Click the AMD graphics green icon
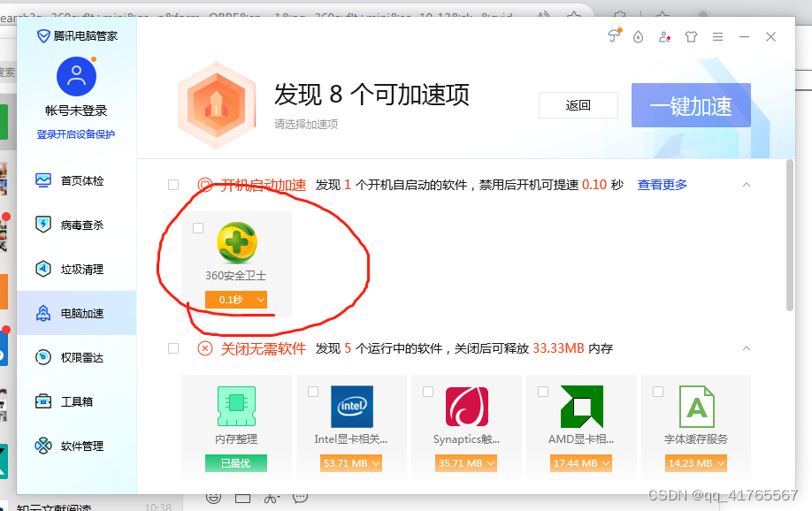Image resolution: width=812 pixels, height=511 pixels. (x=581, y=407)
